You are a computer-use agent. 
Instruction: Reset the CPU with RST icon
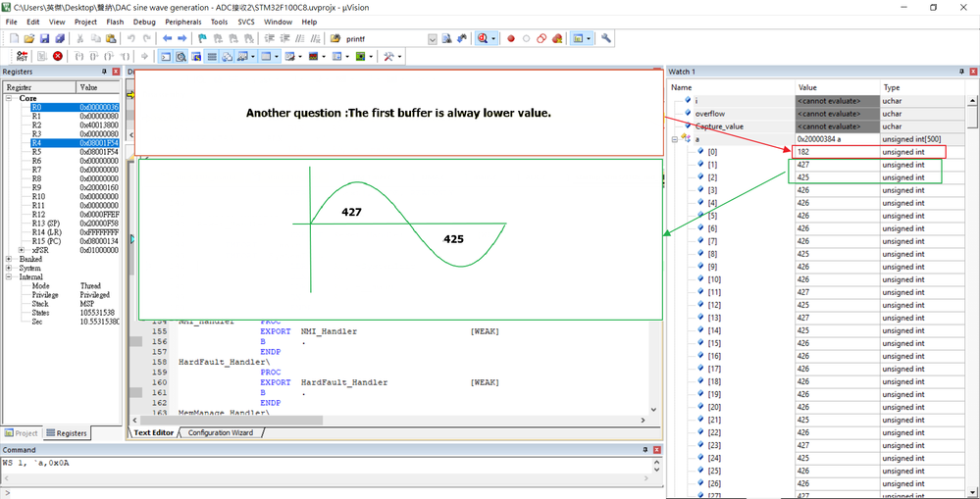coord(22,56)
